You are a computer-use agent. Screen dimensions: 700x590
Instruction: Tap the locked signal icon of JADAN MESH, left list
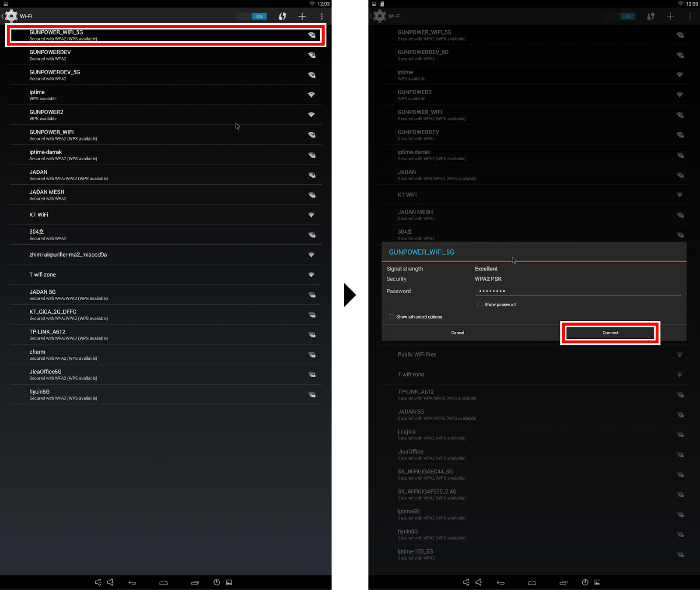[x=311, y=195]
